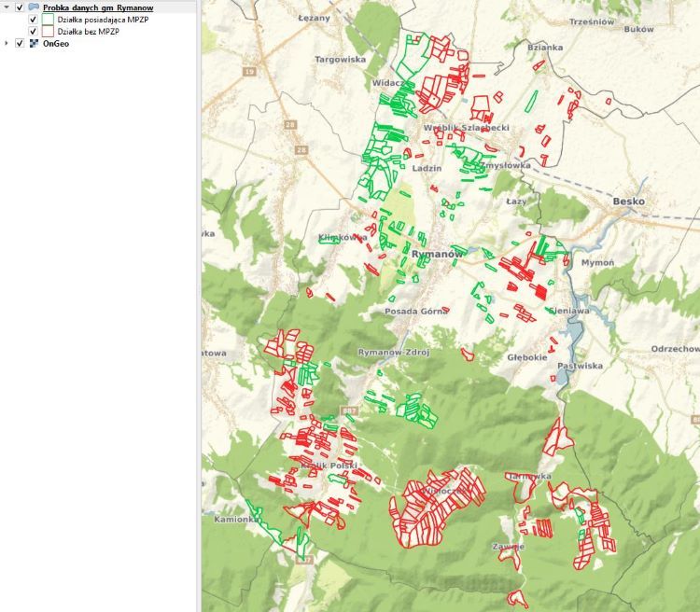
Task: Click the road 19 shield on the map
Action: click(248, 72)
